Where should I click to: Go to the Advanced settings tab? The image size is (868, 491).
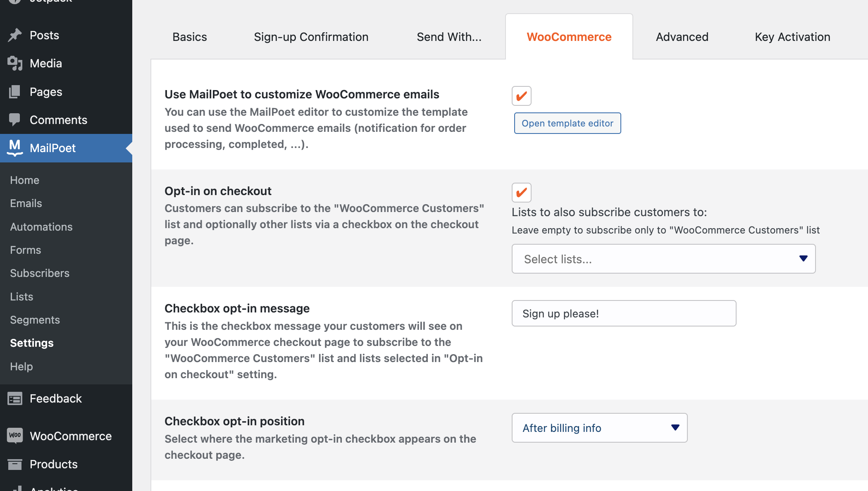[682, 37]
